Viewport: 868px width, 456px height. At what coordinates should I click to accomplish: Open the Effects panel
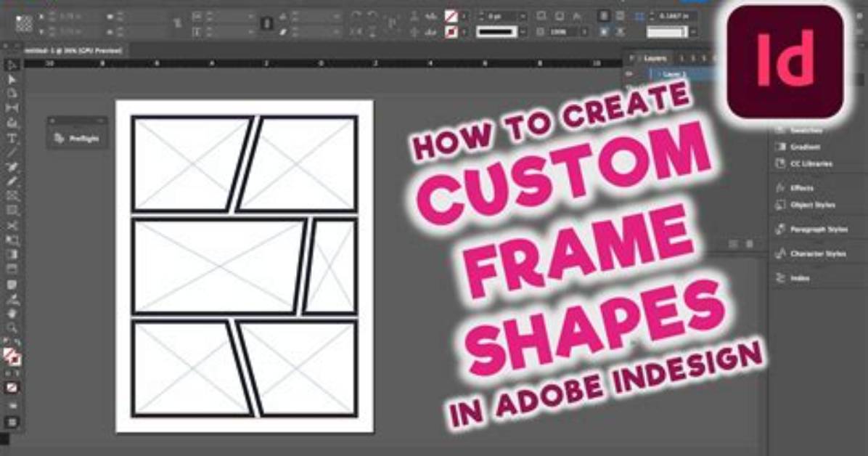click(795, 188)
